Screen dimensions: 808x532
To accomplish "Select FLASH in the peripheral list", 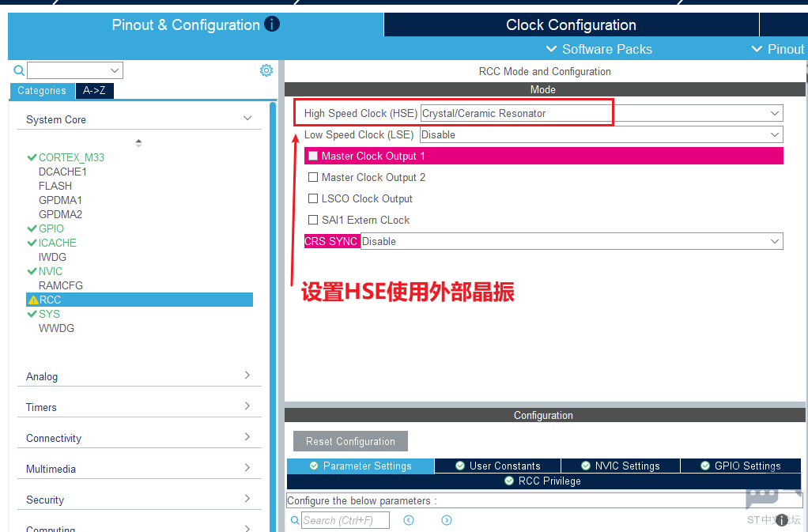I will [55, 186].
